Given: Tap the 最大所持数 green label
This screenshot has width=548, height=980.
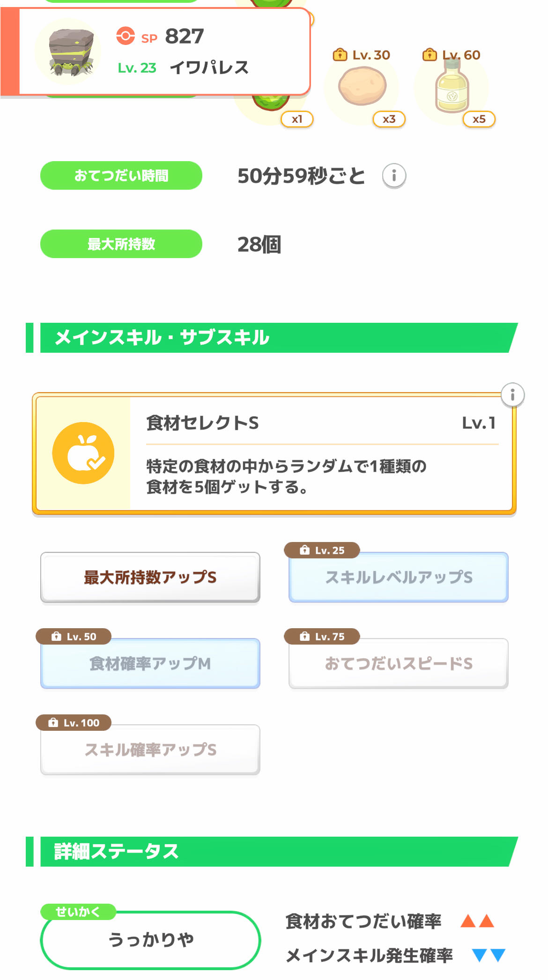Looking at the screenshot, I should click(121, 244).
